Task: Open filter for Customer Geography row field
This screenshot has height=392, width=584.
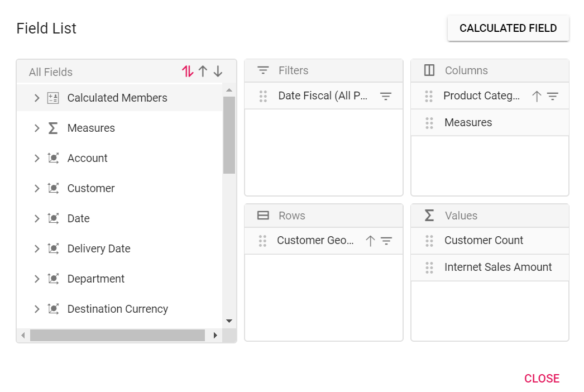Action: 386,241
